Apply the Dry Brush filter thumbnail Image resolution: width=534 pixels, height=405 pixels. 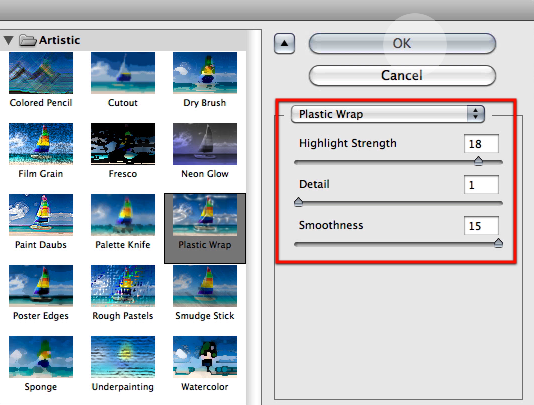[205, 73]
